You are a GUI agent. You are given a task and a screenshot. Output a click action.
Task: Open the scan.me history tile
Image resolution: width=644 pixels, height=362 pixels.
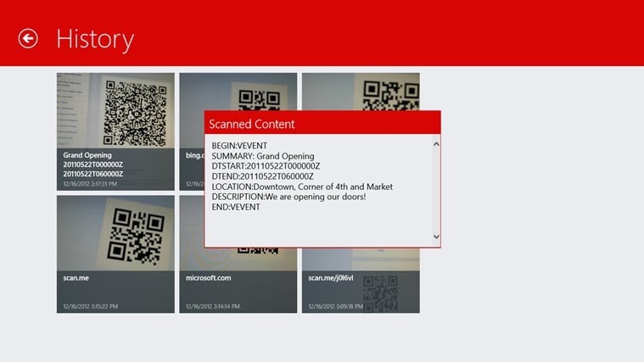[x=115, y=254]
